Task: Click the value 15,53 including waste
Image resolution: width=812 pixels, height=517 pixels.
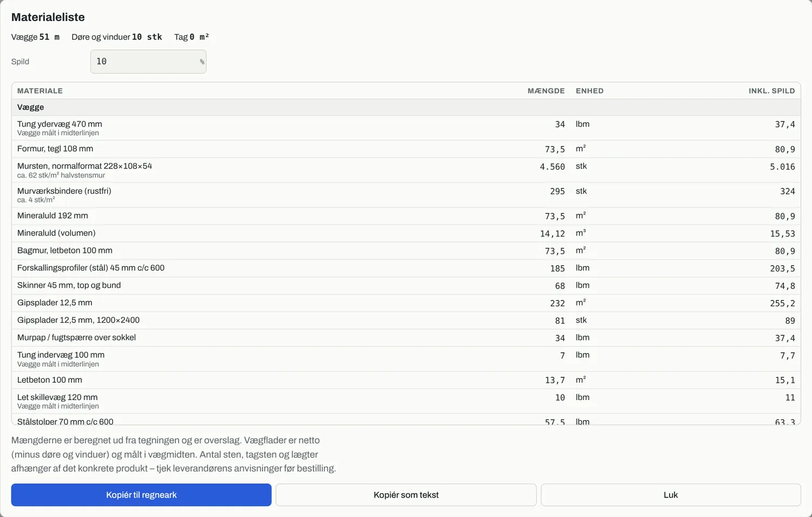Action: pyautogui.click(x=782, y=234)
